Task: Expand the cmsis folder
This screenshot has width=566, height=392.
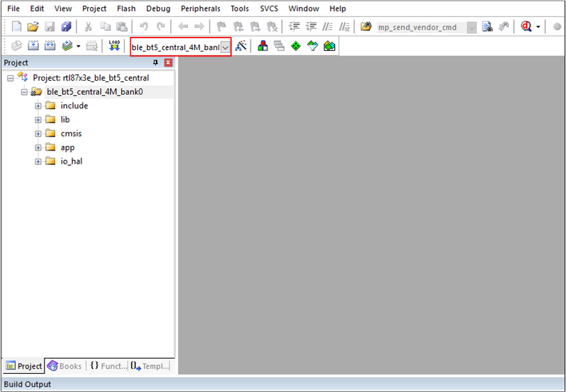Action: [x=38, y=134]
